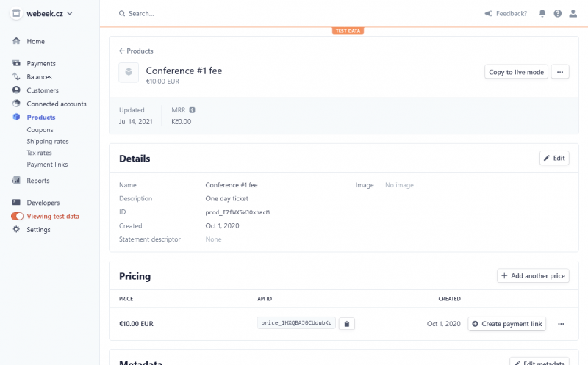Click the Created value Oct 1, 2020 in Details

(x=222, y=226)
